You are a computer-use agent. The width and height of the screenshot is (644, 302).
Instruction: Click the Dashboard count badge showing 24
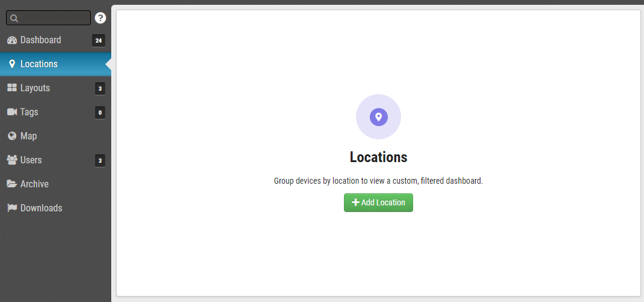(x=99, y=41)
